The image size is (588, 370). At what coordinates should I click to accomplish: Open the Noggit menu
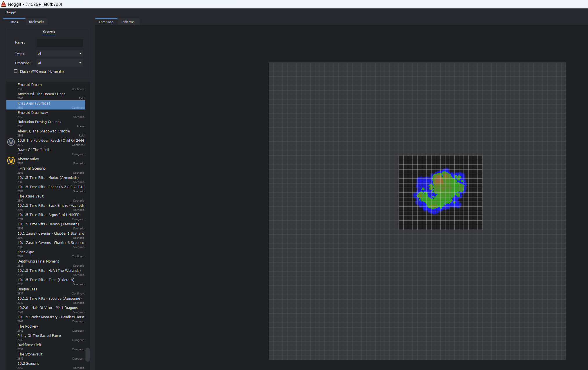(x=11, y=12)
